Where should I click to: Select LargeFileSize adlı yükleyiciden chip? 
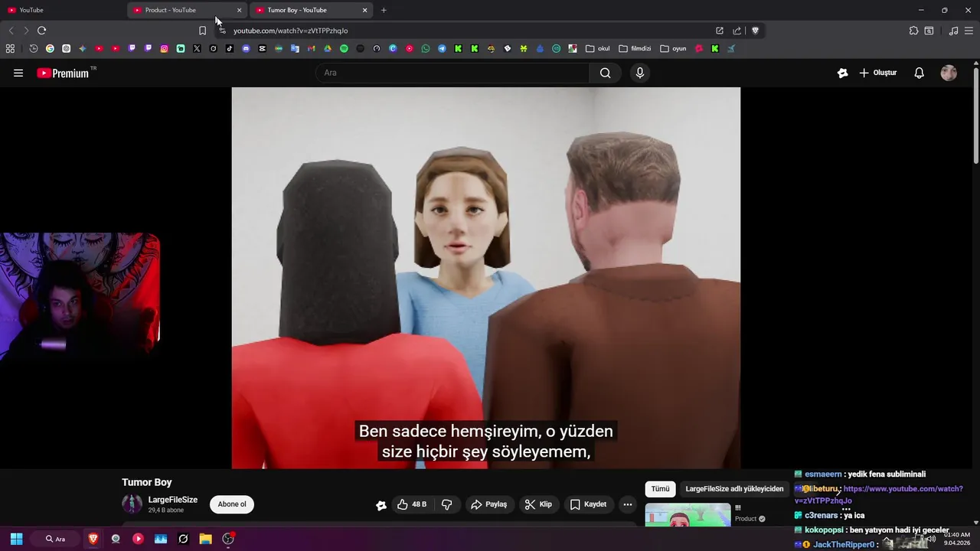click(734, 489)
